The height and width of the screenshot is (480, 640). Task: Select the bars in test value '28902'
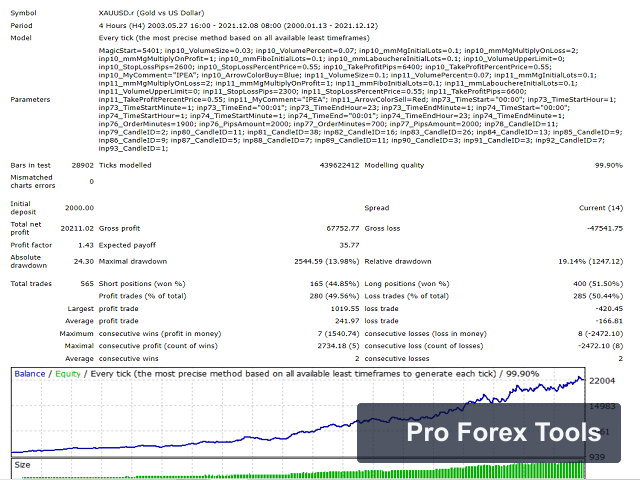[82, 165]
